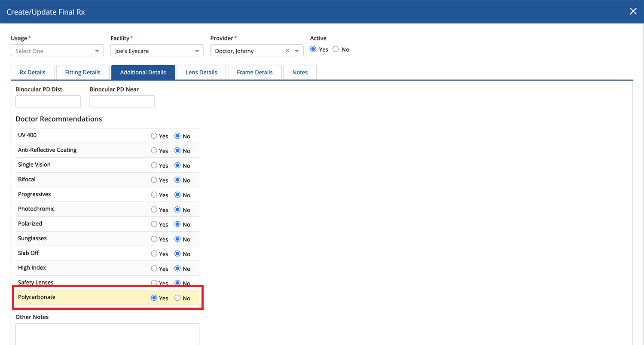Set Polycarbonate to No
This screenshot has height=345, width=644.
pos(177,298)
